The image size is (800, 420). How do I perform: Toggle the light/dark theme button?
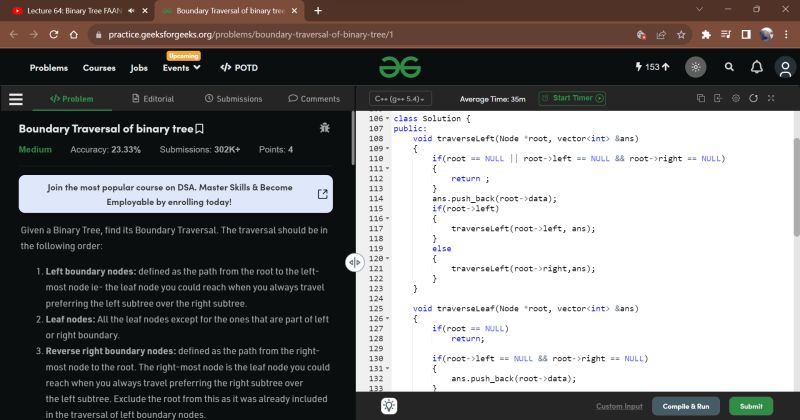[695, 67]
